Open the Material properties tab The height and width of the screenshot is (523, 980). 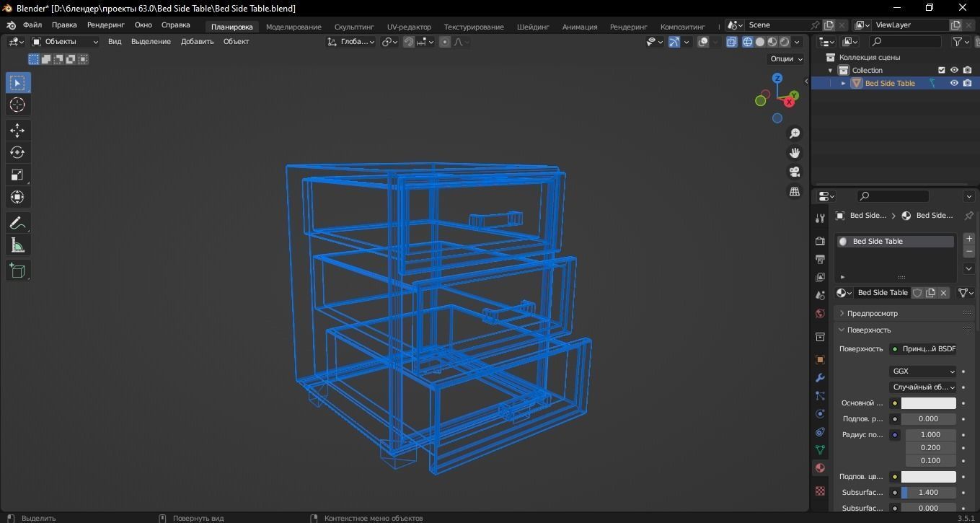[820, 468]
